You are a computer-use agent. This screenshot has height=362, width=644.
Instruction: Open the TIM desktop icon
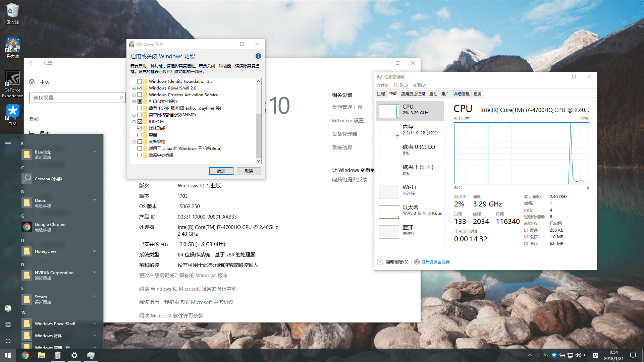click(12, 115)
